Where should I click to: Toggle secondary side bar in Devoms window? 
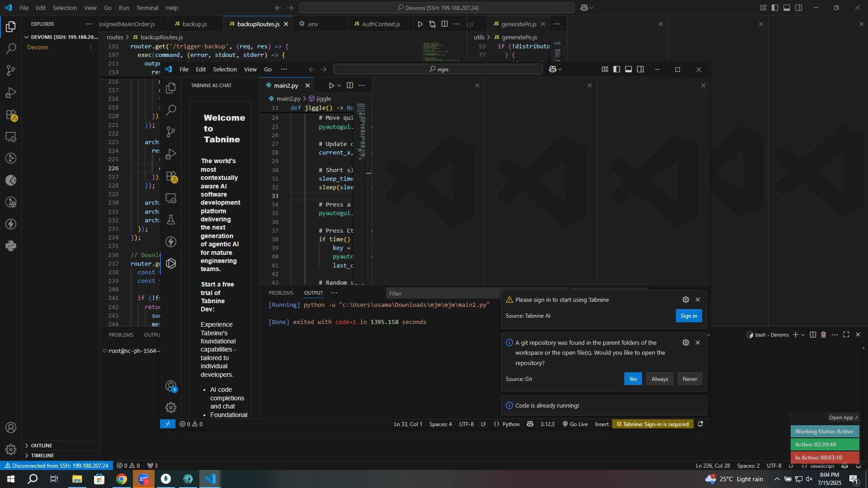tap(799, 8)
